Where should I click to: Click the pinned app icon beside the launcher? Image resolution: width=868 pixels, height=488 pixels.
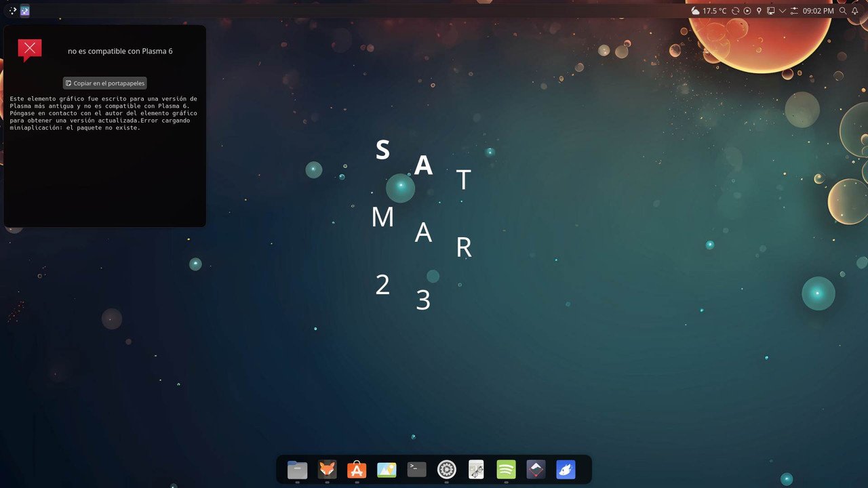(x=25, y=11)
